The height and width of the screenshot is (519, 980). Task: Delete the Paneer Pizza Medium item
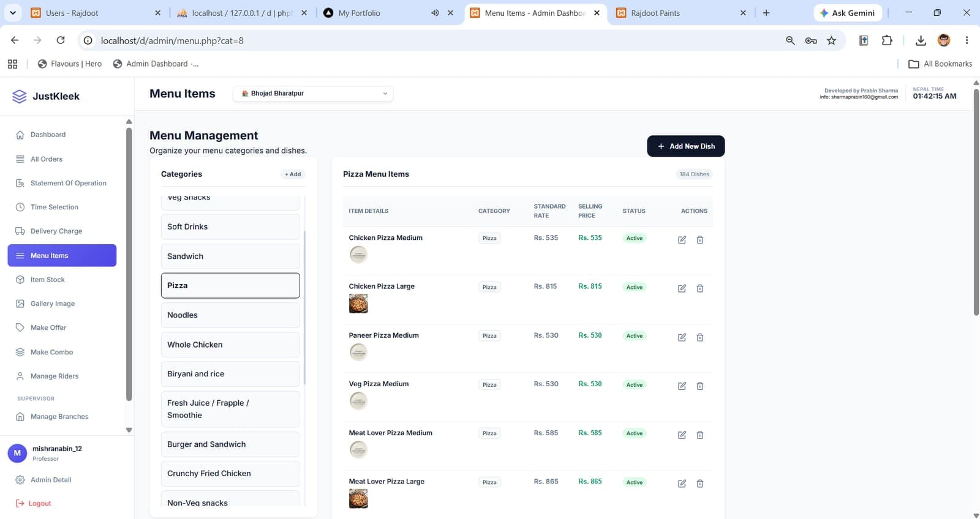[700, 337]
